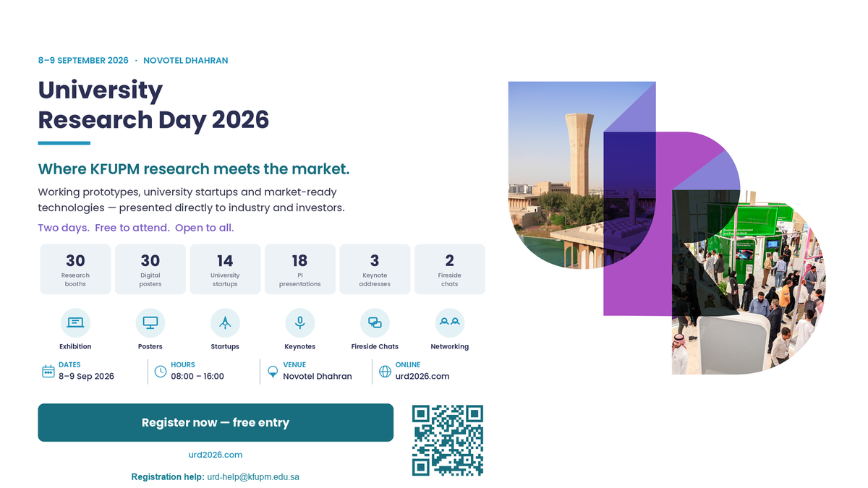Click 'Where KFUPM research meets the market.' tagline
Image resolution: width=868 pixels, height=488 pixels.
194,169
